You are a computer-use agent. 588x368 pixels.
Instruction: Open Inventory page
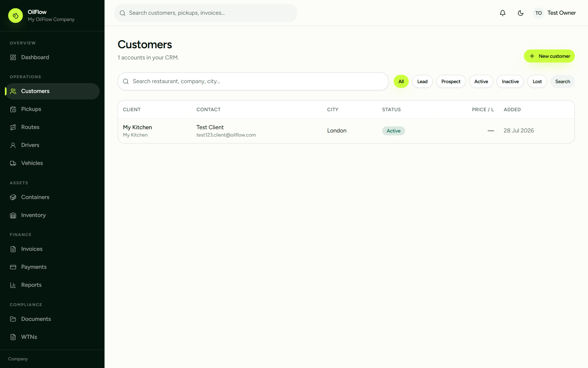[52, 215]
